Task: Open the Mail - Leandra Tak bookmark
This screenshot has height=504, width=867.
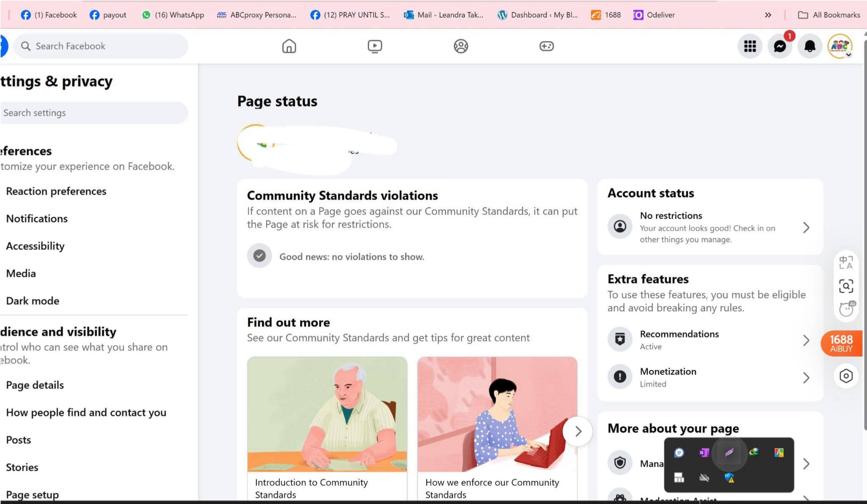Action: (x=443, y=15)
